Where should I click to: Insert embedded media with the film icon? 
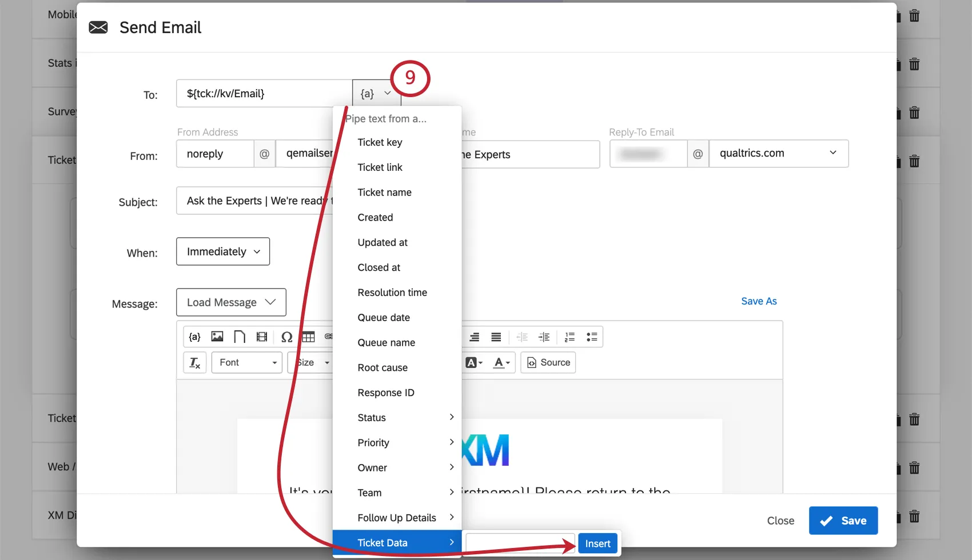tap(262, 337)
